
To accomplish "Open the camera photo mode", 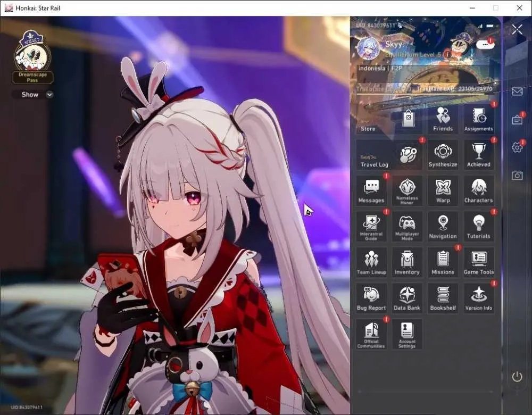I will click(517, 175).
